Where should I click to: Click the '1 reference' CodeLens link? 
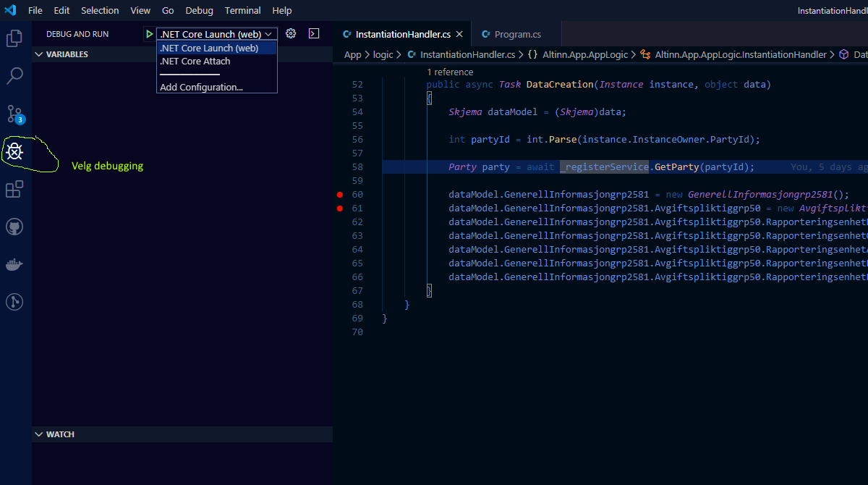[x=450, y=72]
